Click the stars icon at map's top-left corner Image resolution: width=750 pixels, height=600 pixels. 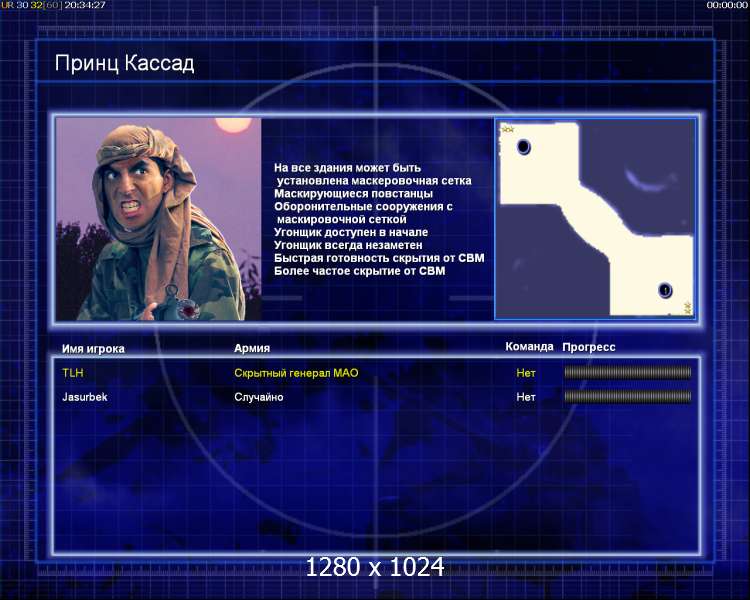pos(507,129)
